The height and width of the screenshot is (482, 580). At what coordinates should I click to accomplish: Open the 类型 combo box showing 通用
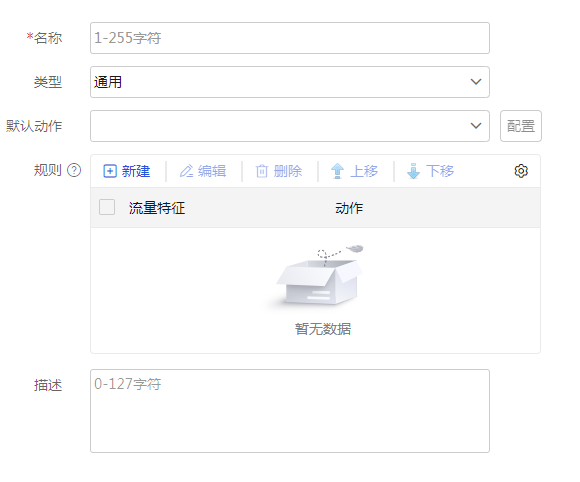click(290, 82)
